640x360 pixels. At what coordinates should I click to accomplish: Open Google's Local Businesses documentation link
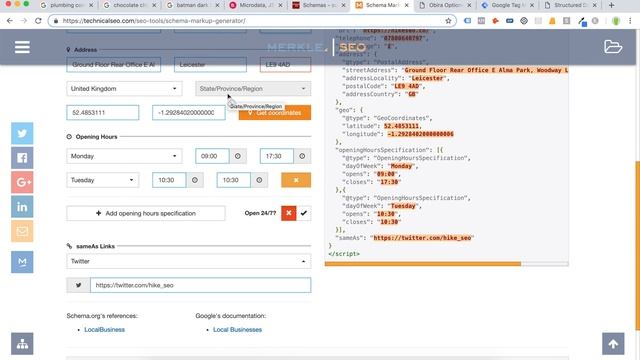click(237, 329)
